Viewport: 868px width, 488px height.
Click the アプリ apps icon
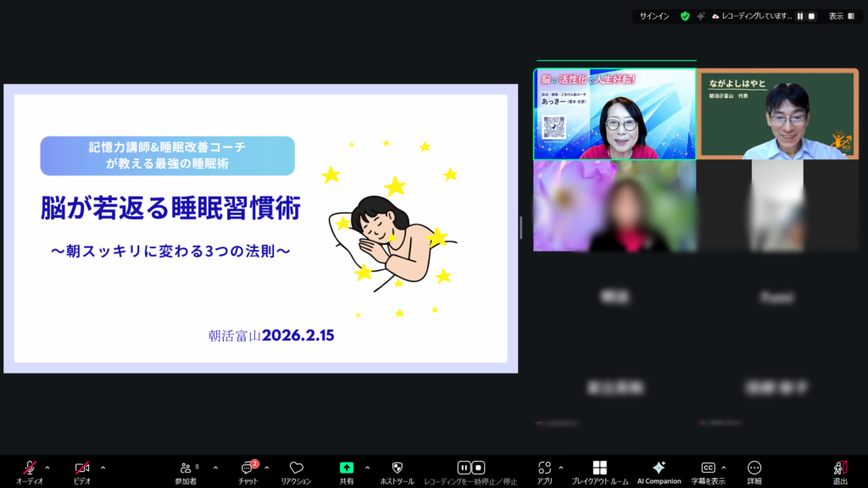point(544,468)
